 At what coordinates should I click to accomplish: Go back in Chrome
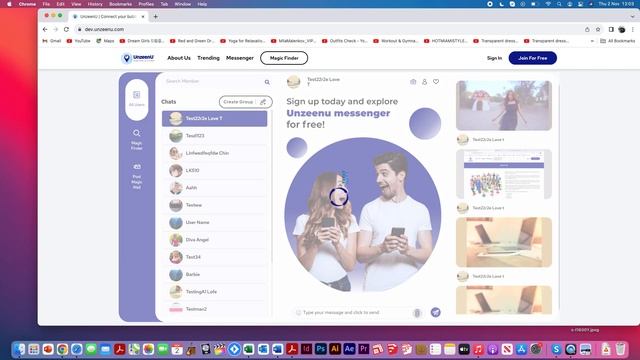point(45,29)
